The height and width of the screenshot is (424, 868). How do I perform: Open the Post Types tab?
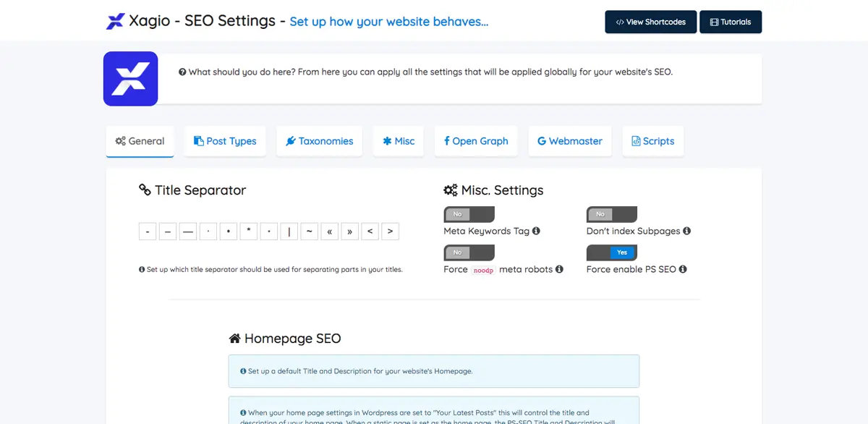[225, 141]
